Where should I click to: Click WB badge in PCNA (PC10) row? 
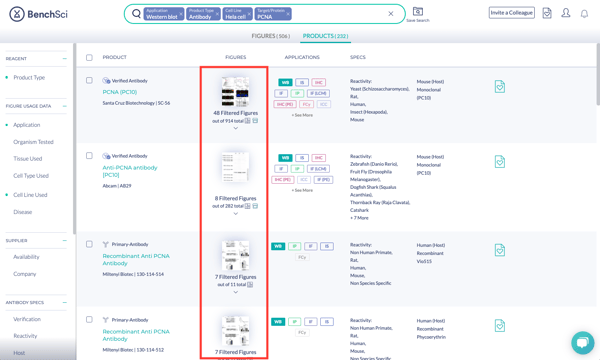pos(285,82)
